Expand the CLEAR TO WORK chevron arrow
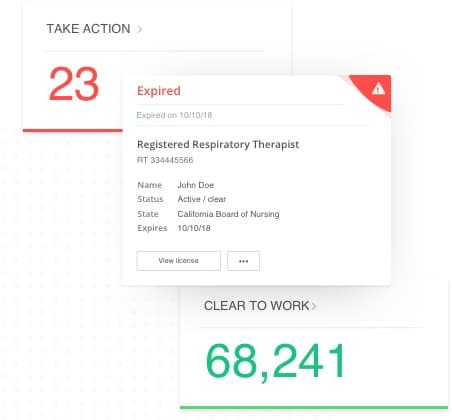Image resolution: width=452 pixels, height=420 pixels. [314, 306]
